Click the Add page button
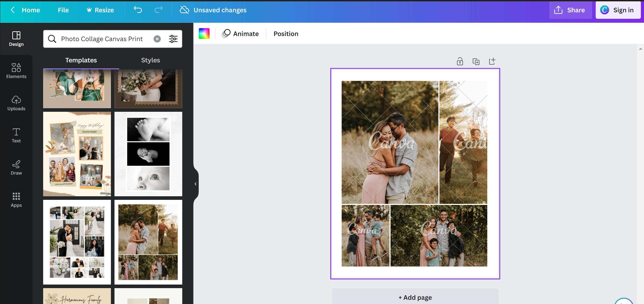 (x=415, y=297)
